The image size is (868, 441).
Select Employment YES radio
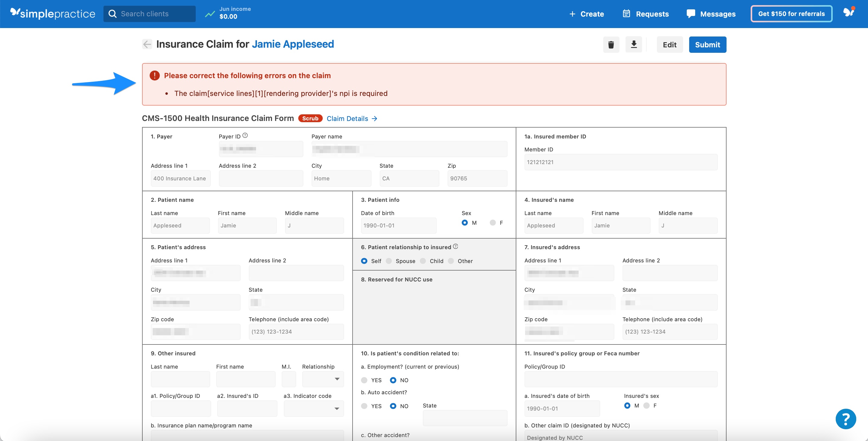[364, 380]
